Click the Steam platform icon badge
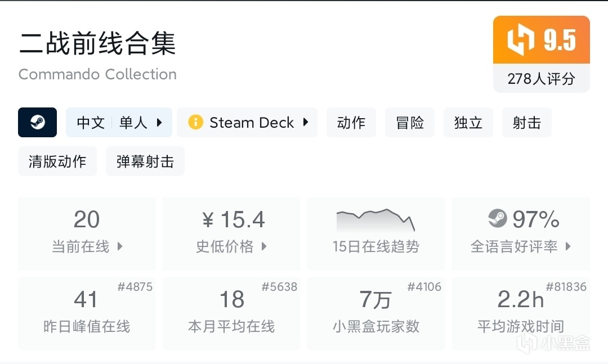The width and height of the screenshot is (608, 364). point(38,123)
